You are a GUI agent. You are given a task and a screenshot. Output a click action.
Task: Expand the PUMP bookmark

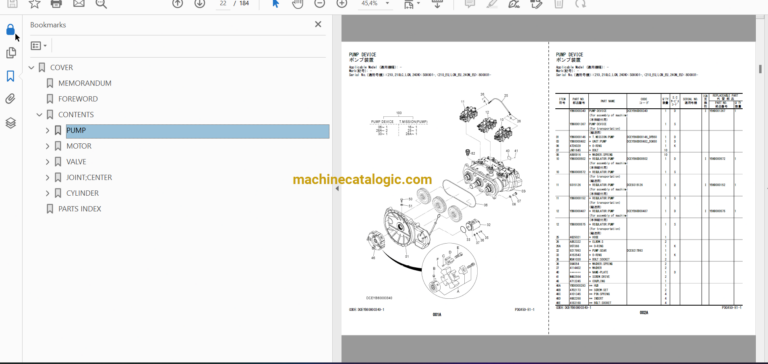(x=48, y=131)
